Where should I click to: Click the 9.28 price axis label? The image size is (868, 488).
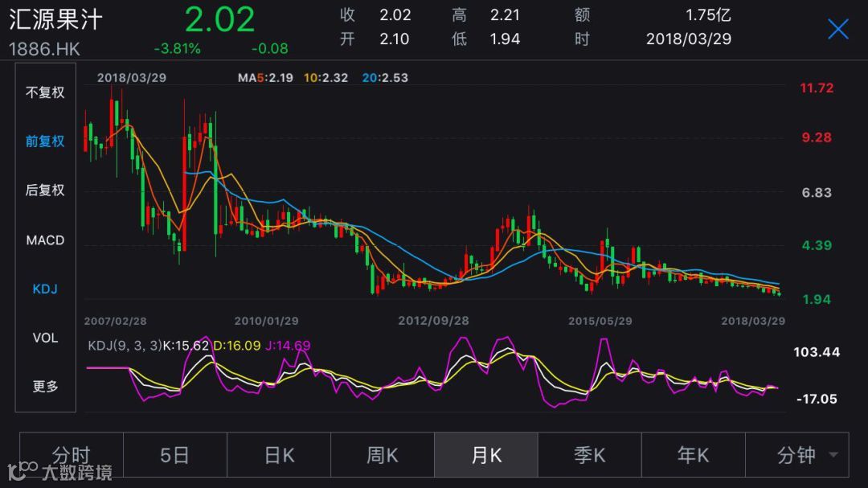(x=817, y=137)
